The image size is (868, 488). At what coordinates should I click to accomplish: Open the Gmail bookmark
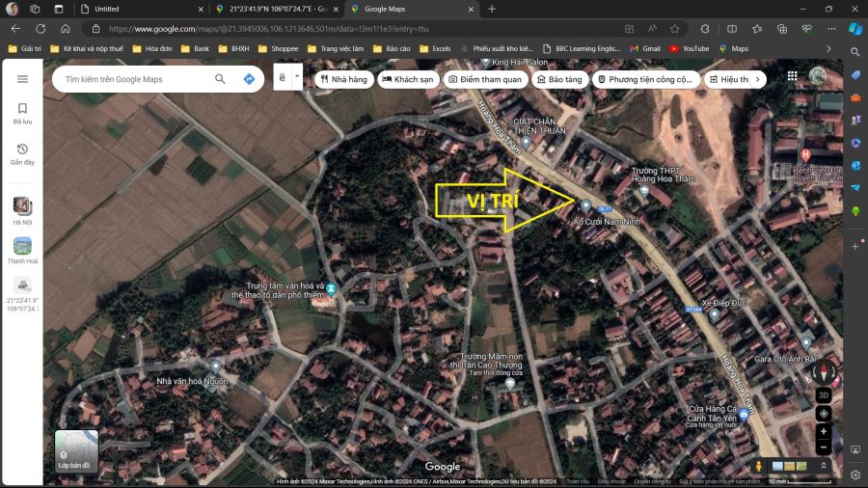(x=645, y=48)
